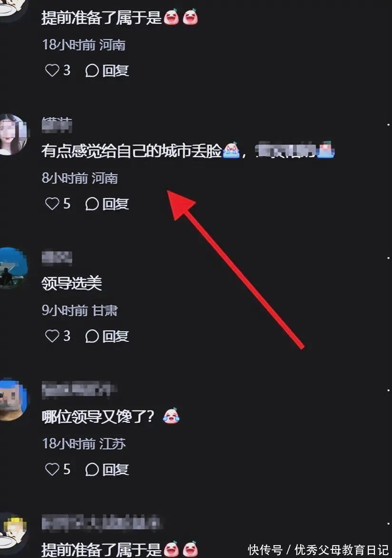Select the comment text 领导选美
Screen dimensions: 392x558
(72, 284)
